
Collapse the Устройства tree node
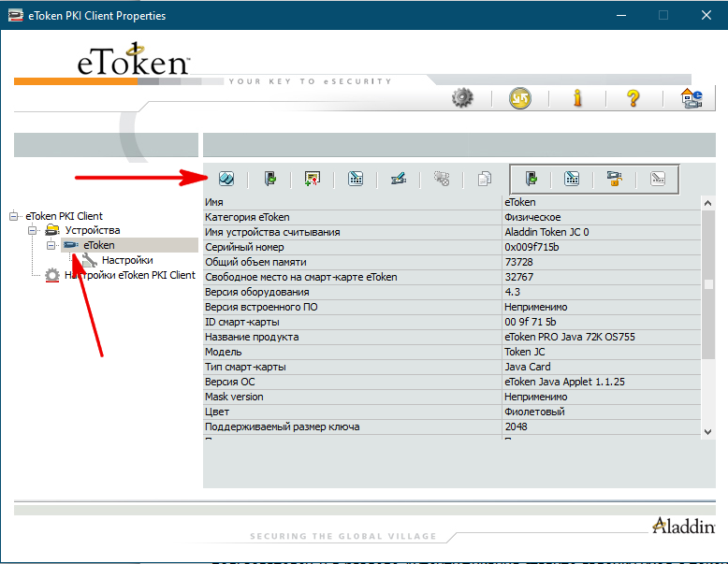point(33,230)
